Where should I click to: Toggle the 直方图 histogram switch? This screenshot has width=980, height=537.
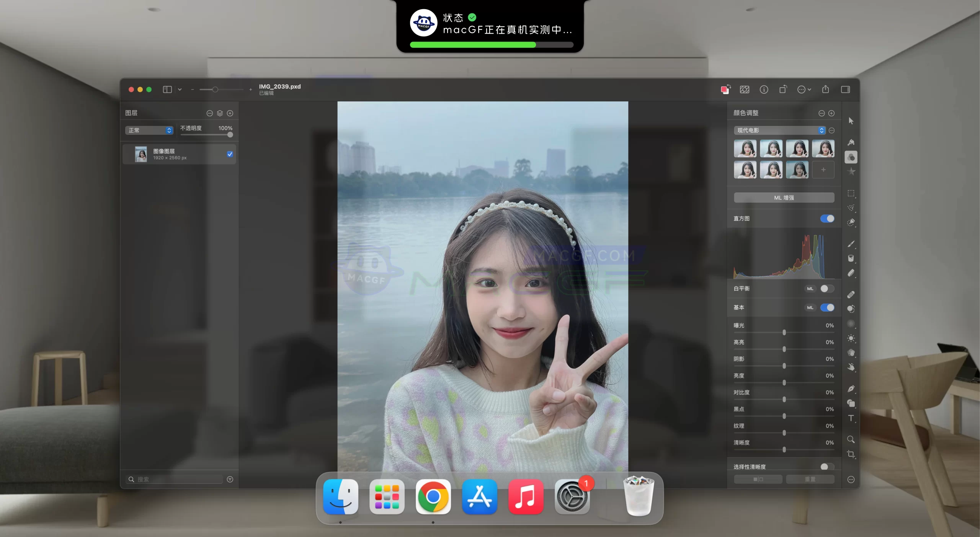coord(828,219)
